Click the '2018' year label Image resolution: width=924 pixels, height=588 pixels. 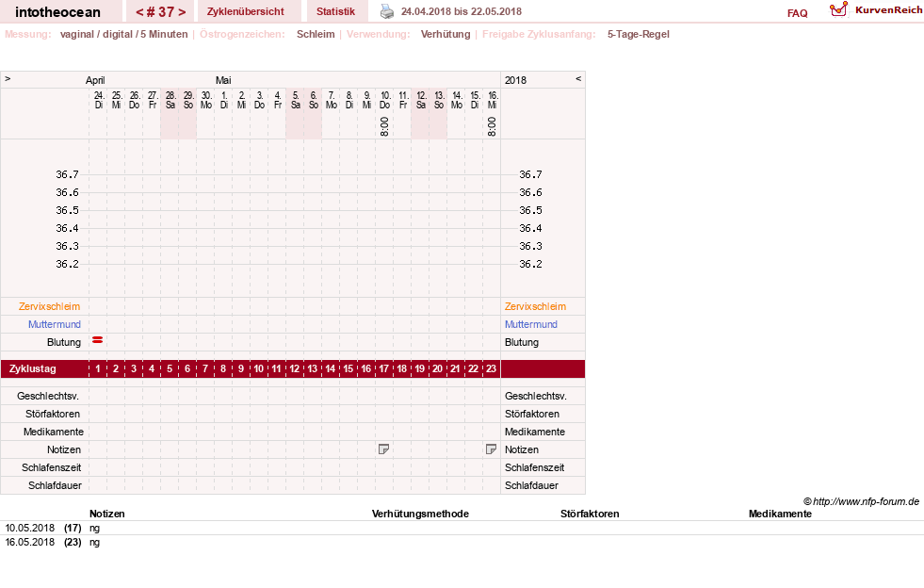(515, 80)
